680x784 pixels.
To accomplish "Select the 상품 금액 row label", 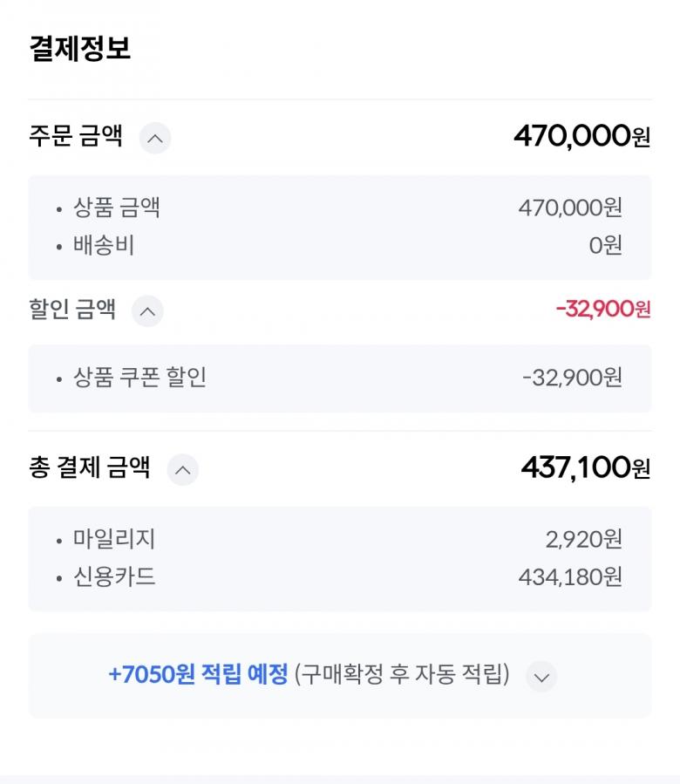I will [x=117, y=208].
